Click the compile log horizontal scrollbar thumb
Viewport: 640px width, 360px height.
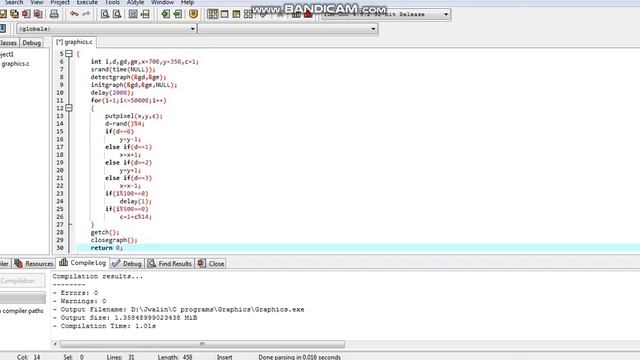tap(202, 344)
